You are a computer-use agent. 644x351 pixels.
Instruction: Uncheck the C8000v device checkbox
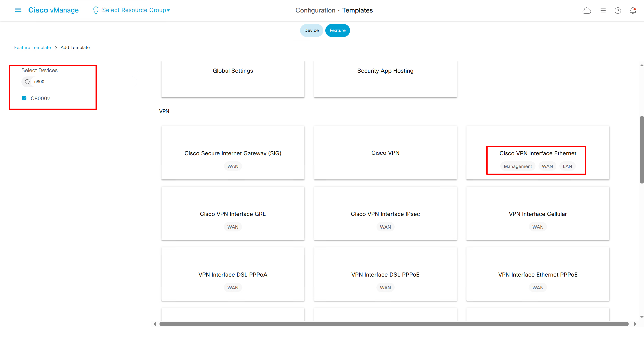(24, 98)
